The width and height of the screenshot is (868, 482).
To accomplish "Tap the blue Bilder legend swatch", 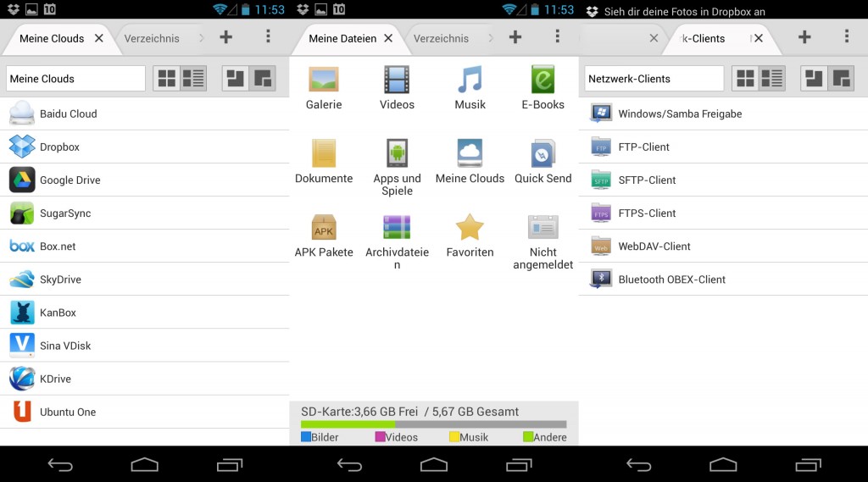I will coord(306,436).
